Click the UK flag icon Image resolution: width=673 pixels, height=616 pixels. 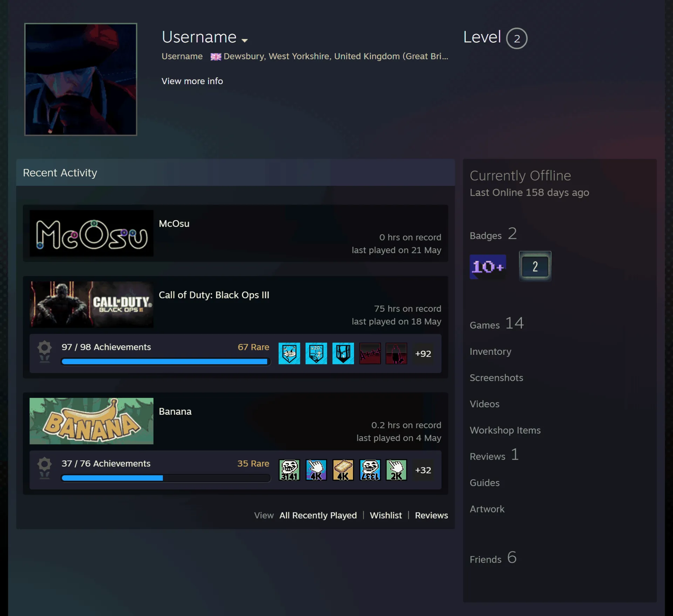216,56
